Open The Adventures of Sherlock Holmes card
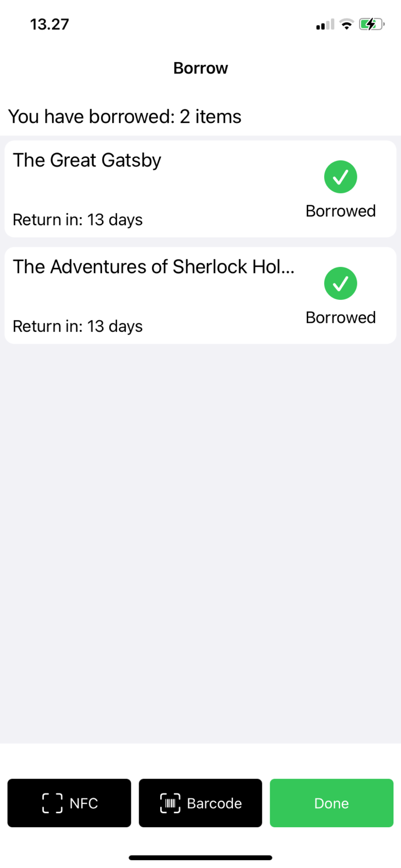 [x=200, y=296]
